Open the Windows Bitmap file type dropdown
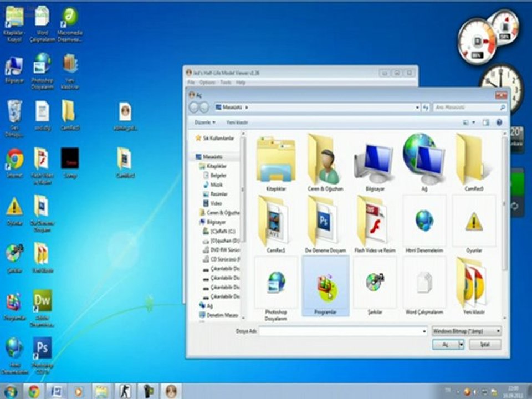This screenshot has height=399, width=532. point(467,331)
